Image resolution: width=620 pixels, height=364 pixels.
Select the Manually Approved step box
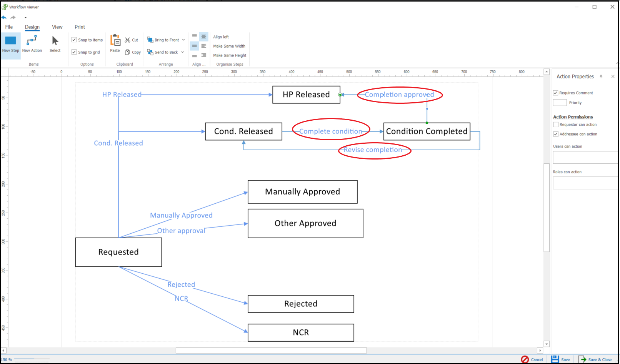click(303, 192)
